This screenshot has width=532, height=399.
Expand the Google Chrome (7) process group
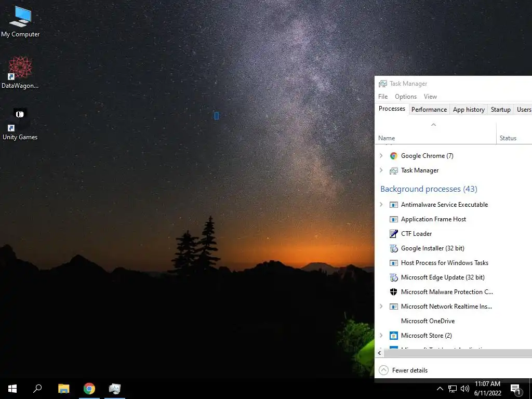381,156
